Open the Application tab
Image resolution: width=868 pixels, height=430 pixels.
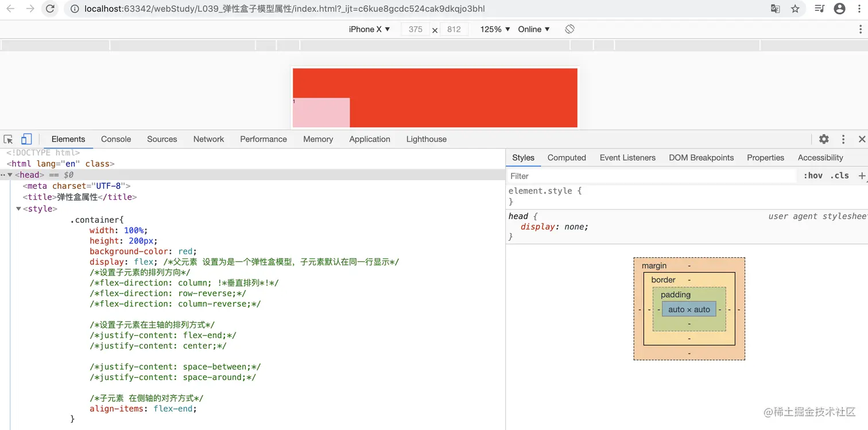[x=370, y=139]
